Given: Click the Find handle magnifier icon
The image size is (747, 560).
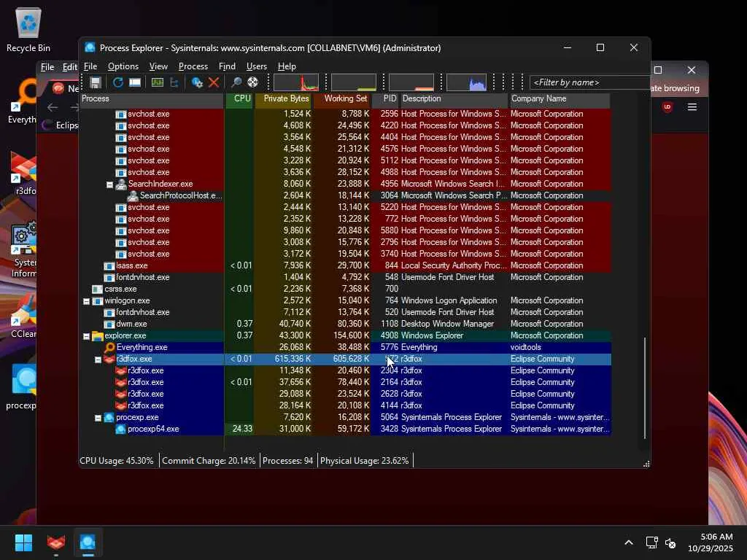Looking at the screenshot, I should coord(236,82).
